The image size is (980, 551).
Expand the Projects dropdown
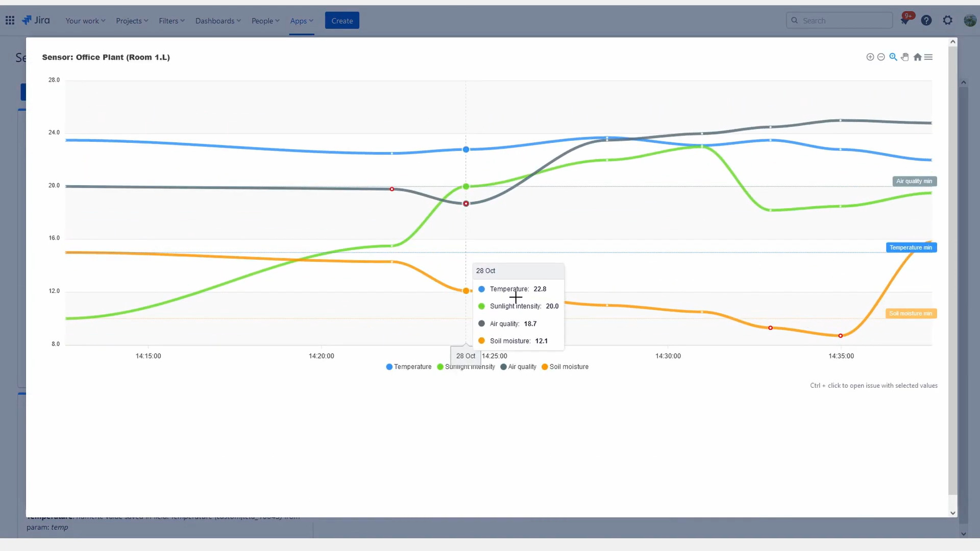132,21
